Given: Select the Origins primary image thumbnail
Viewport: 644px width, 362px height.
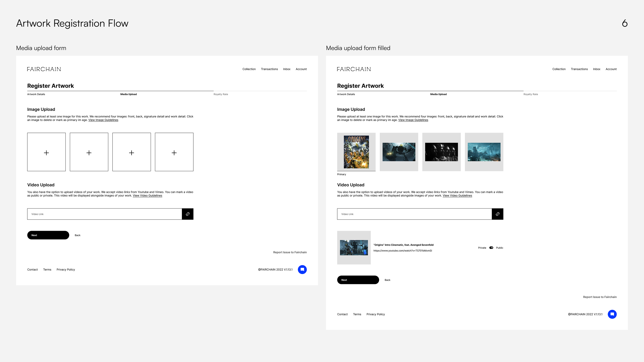Looking at the screenshot, I should tap(356, 152).
